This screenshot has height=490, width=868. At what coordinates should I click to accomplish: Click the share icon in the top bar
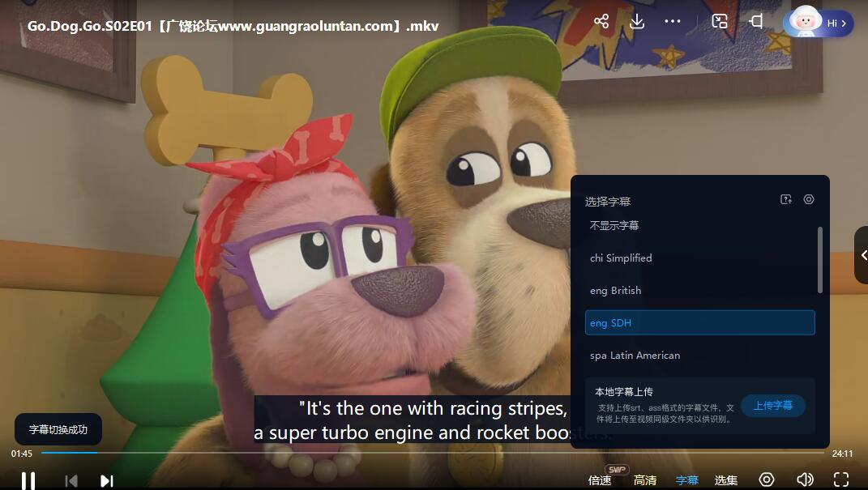601,22
